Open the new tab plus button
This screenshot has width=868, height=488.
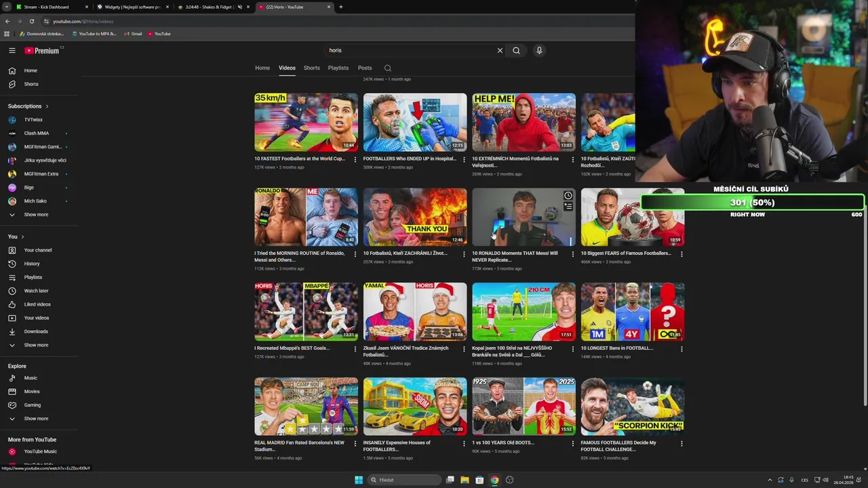[340, 7]
